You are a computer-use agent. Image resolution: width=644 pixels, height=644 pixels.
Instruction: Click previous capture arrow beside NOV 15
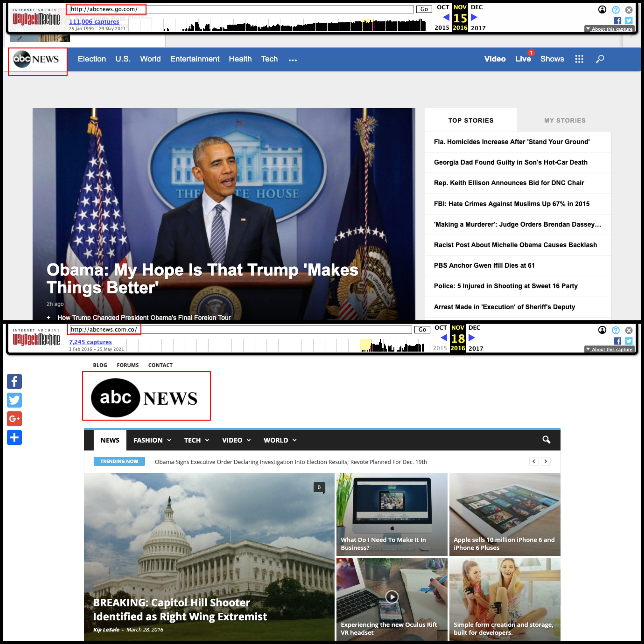click(446, 17)
